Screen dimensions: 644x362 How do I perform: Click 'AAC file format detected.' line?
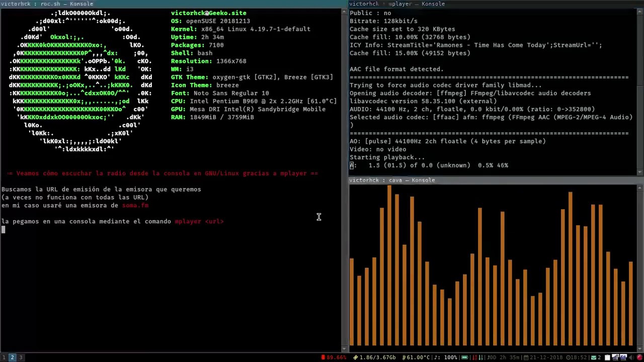(396, 69)
